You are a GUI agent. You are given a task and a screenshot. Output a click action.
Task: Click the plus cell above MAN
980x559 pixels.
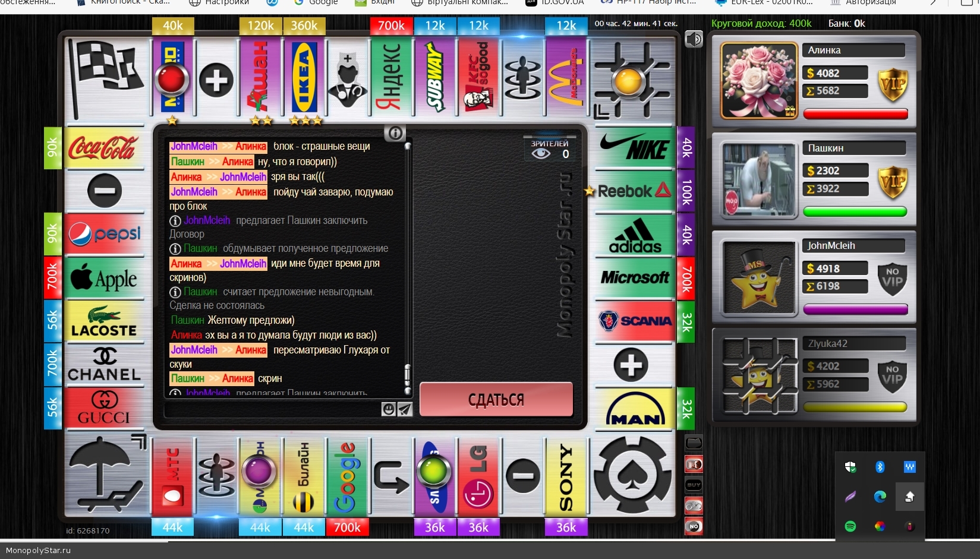(x=631, y=365)
